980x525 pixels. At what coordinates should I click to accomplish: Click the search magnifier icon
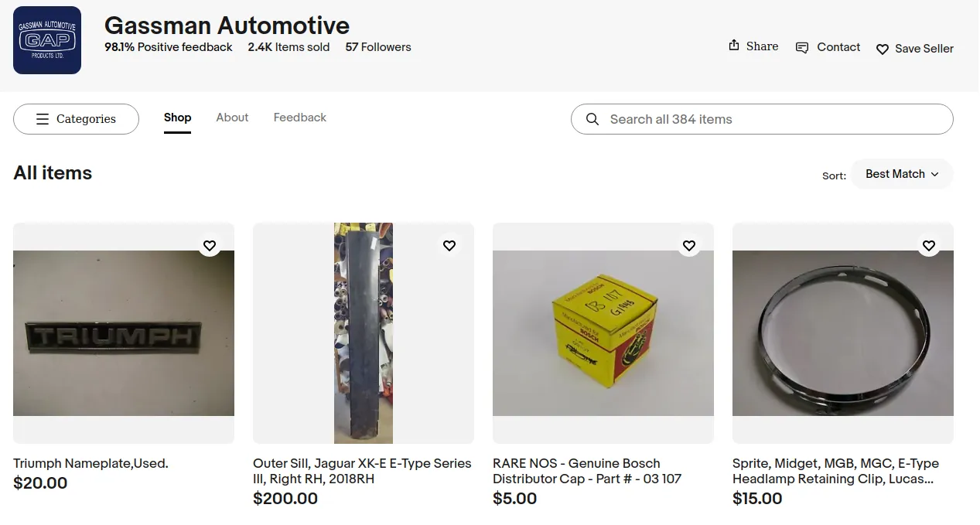(592, 119)
